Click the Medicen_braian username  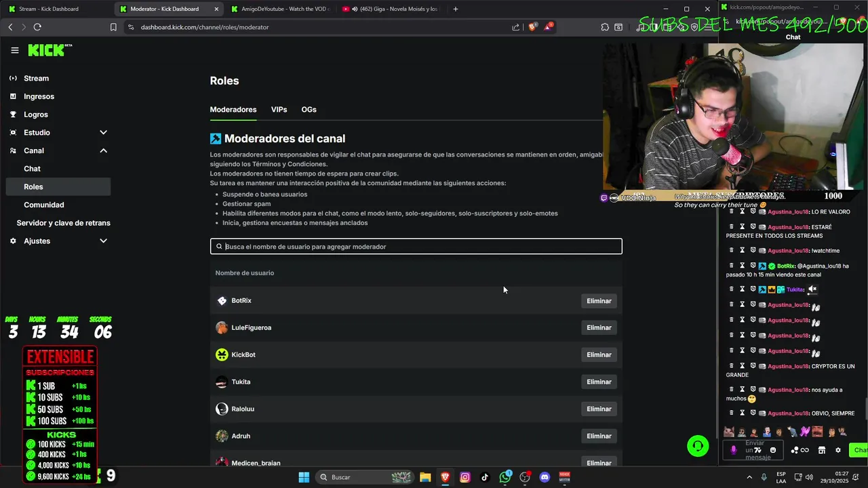coord(256,463)
